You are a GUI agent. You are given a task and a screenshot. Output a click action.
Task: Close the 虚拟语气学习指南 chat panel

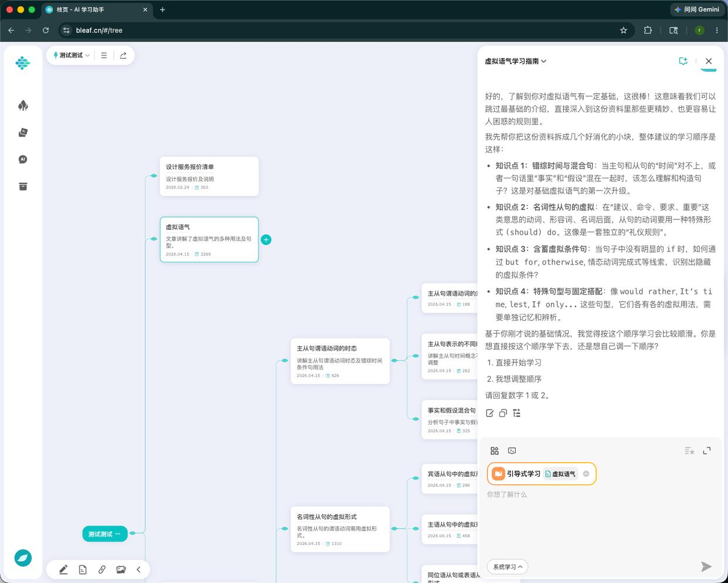pyautogui.click(x=709, y=61)
